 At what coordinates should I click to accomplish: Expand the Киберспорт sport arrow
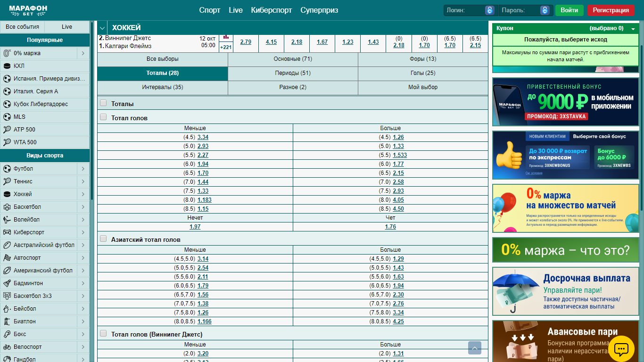(83, 232)
